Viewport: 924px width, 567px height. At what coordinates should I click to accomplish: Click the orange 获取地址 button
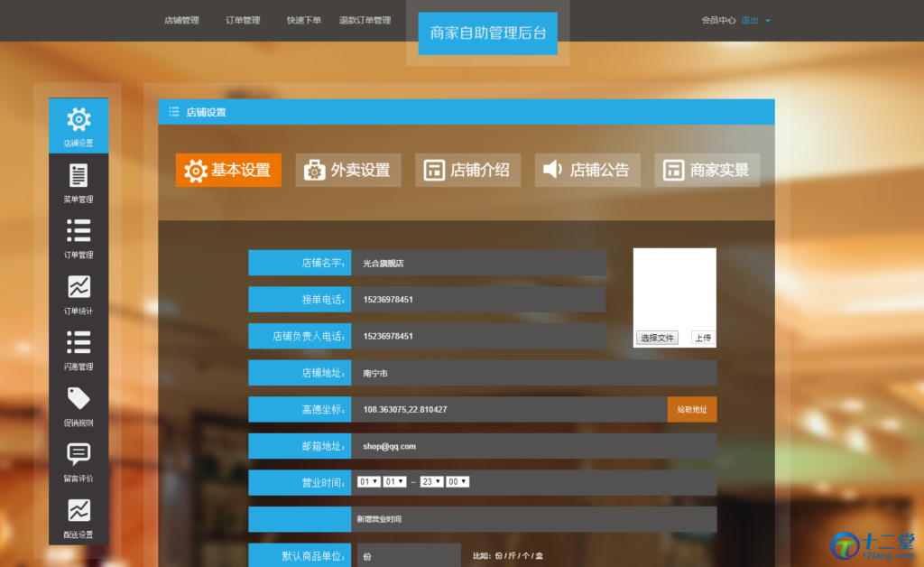pos(691,409)
